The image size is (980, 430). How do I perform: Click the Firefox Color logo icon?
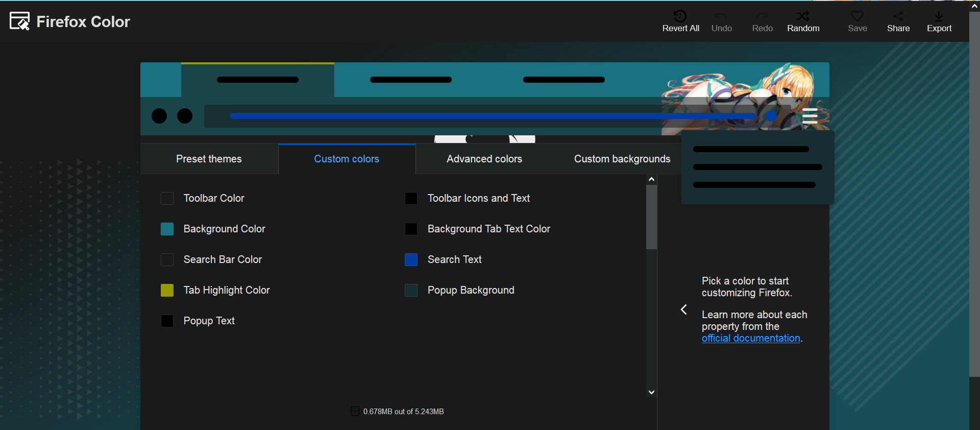(20, 21)
